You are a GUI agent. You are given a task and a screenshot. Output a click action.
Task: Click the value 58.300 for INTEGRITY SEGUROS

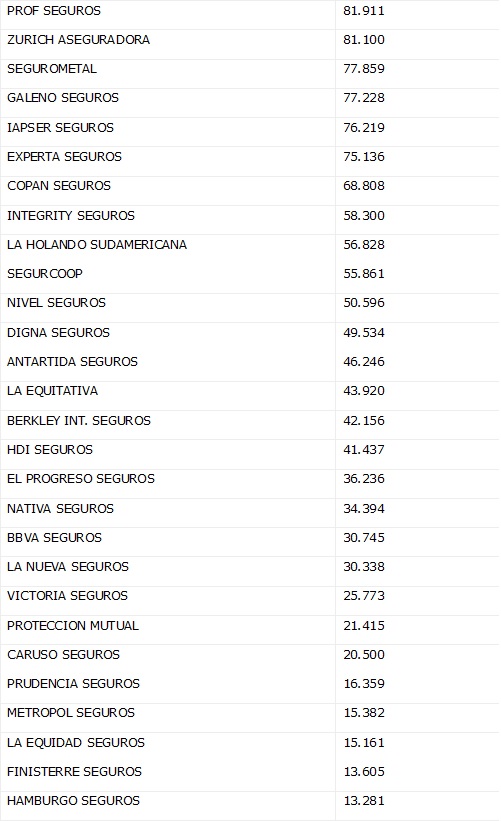point(364,216)
